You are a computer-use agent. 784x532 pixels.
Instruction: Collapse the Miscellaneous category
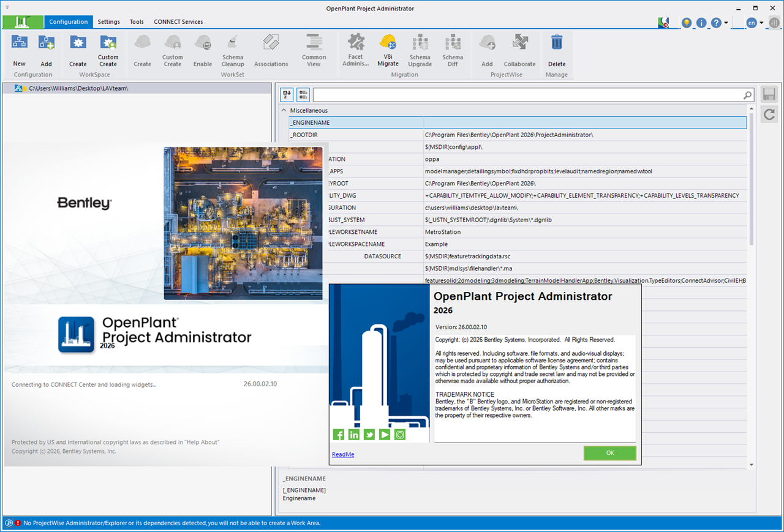tap(284, 111)
